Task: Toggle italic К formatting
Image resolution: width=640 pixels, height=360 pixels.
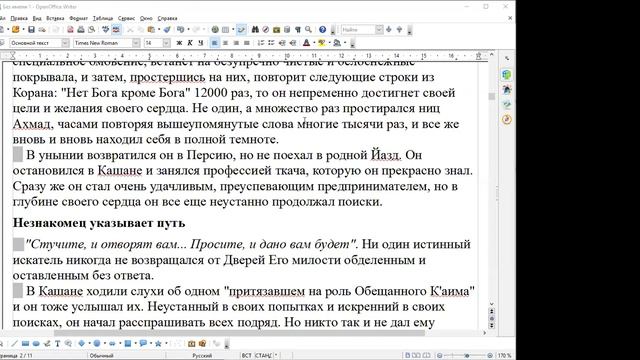Action: [190, 43]
